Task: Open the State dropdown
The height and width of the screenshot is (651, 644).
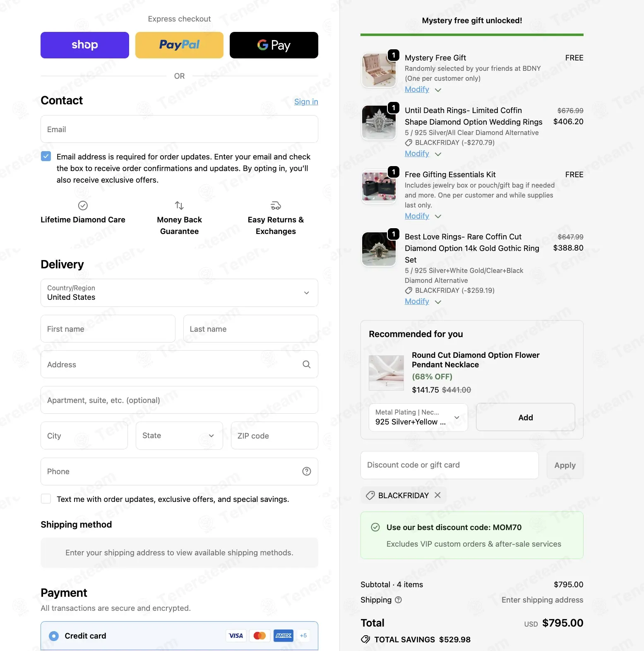Action: tap(179, 436)
